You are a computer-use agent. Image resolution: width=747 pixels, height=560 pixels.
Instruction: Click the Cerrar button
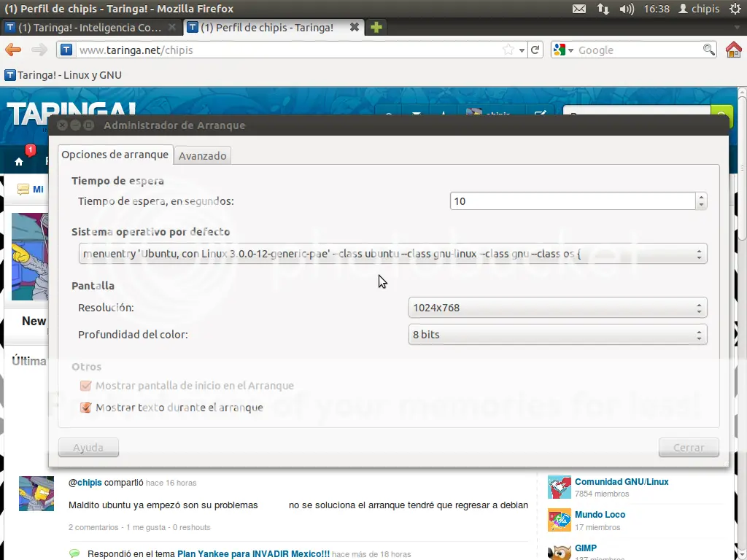coord(689,448)
